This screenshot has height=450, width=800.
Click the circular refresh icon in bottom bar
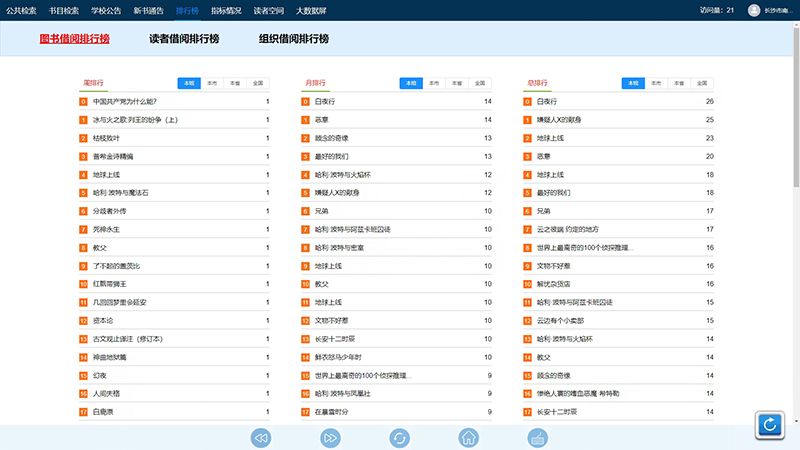coord(399,438)
